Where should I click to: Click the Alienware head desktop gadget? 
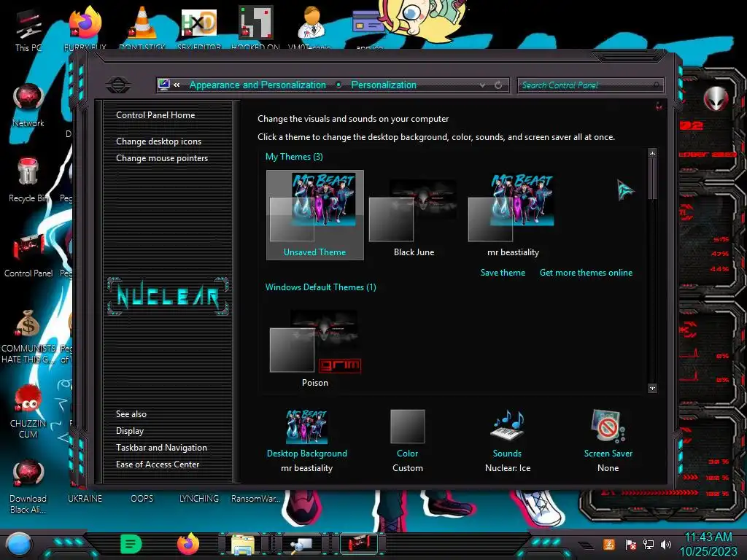pyautogui.click(x=716, y=99)
